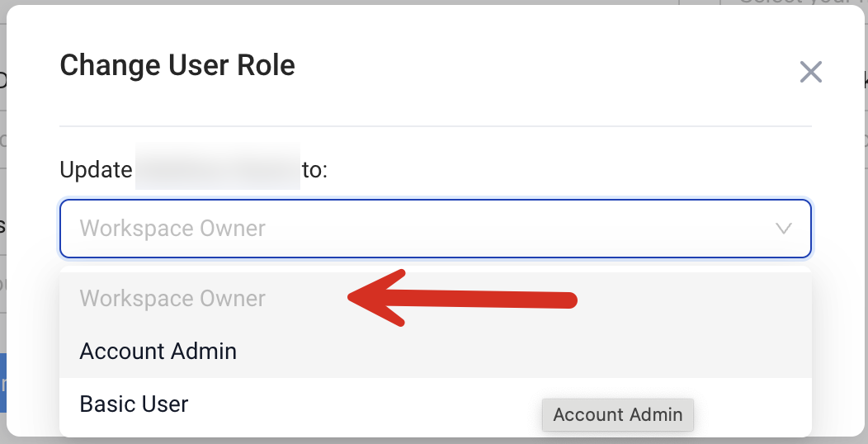Click the blurred username text

pyautogui.click(x=217, y=170)
